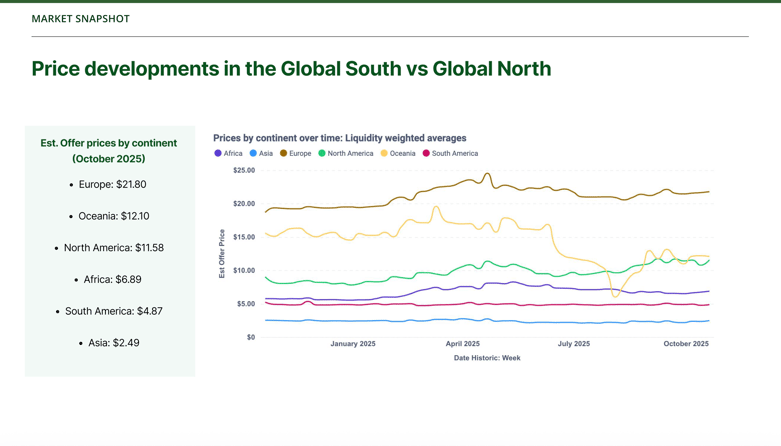Select the North America: $11.58 list item
781x446 pixels.
113,248
